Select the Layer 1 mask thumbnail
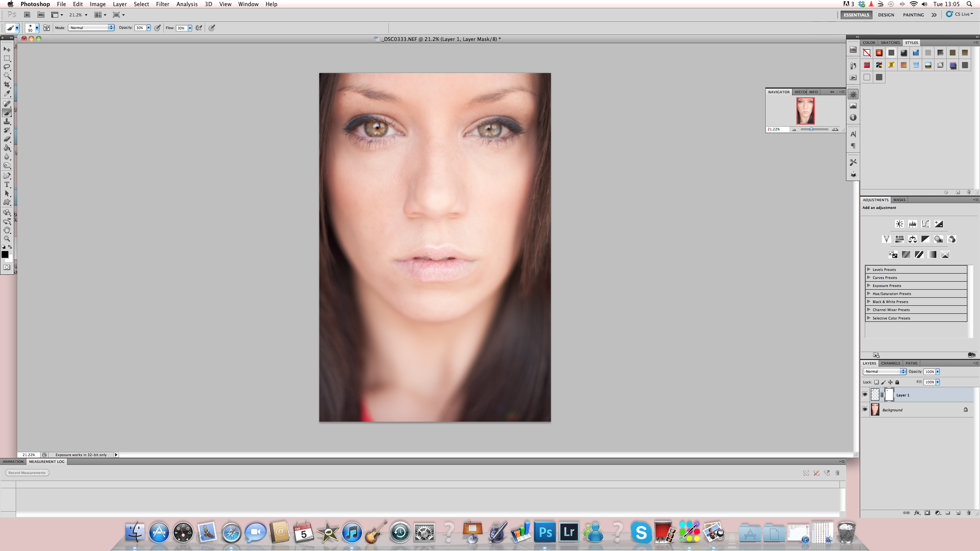The width and height of the screenshot is (980, 551). [x=889, y=395]
